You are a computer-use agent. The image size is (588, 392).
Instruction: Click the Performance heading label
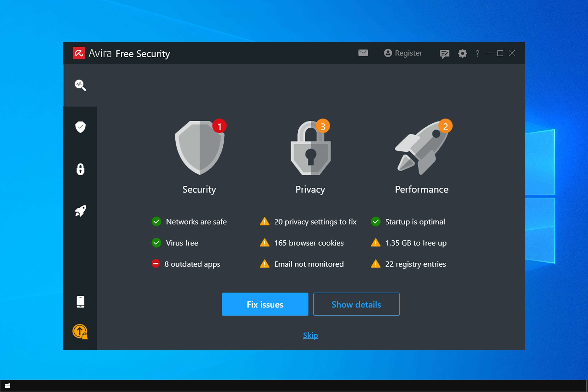421,189
